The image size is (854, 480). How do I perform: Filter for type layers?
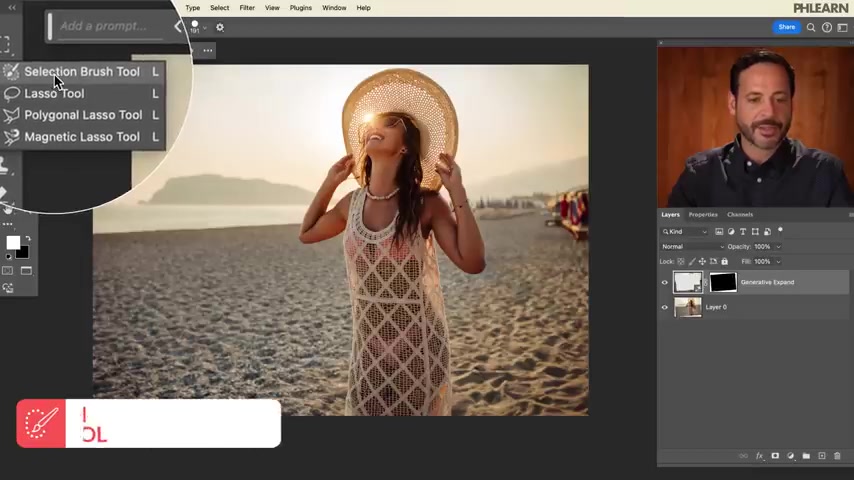[743, 232]
